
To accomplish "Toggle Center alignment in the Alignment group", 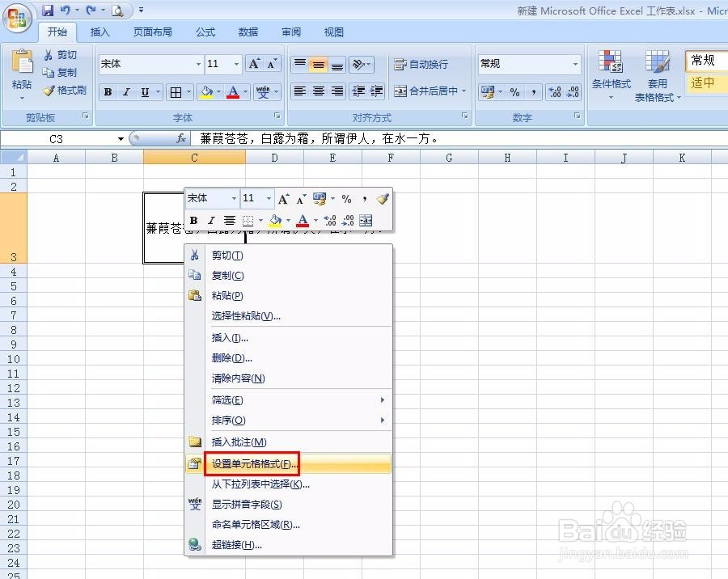I will coord(318,92).
